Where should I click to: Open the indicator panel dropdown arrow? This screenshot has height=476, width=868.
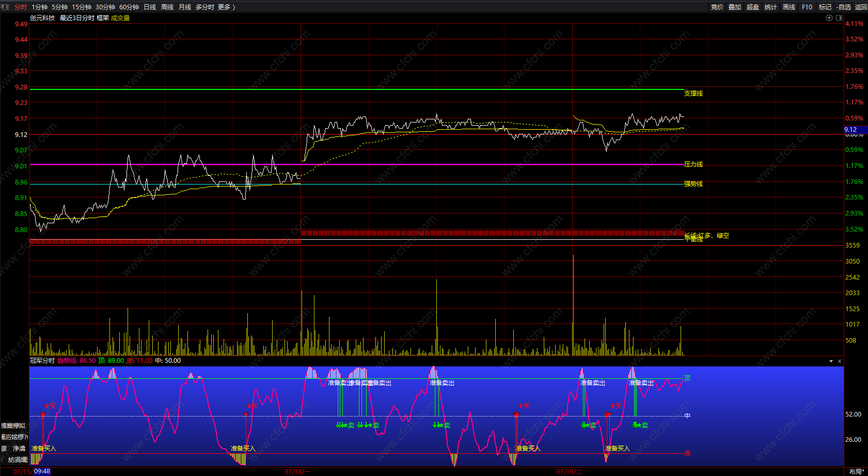pos(831,361)
